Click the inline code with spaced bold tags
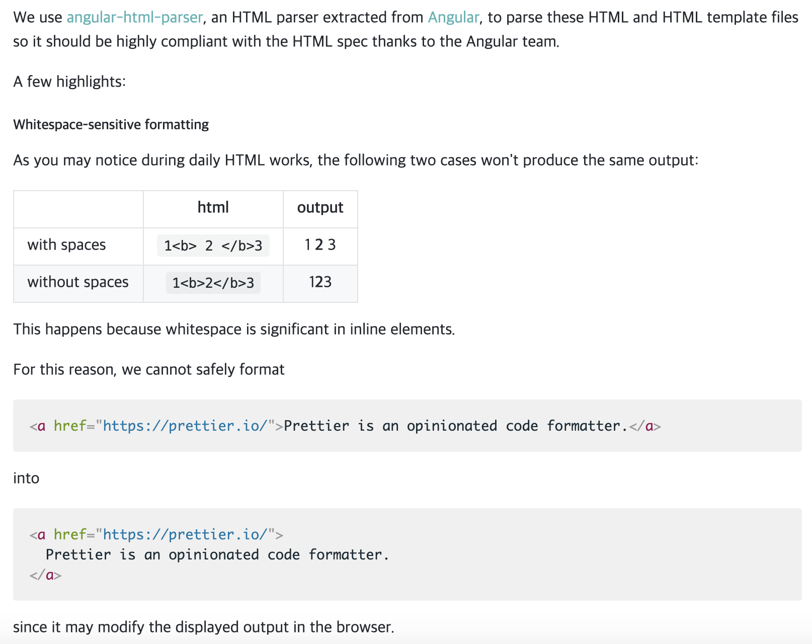Screen dimensions: 812x644 (213, 246)
